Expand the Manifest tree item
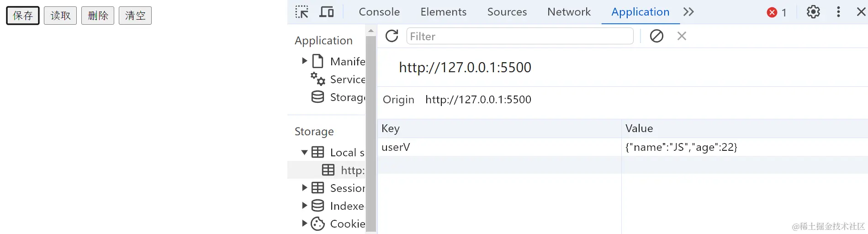The height and width of the screenshot is (234, 868). 305,61
